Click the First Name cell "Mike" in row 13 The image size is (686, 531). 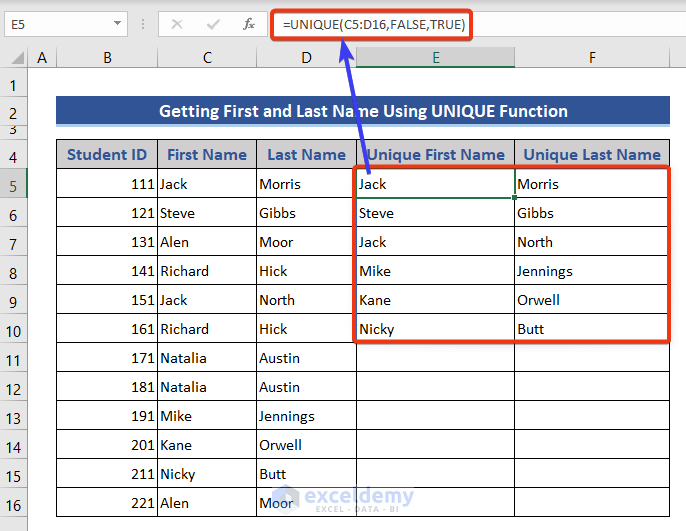(207, 416)
